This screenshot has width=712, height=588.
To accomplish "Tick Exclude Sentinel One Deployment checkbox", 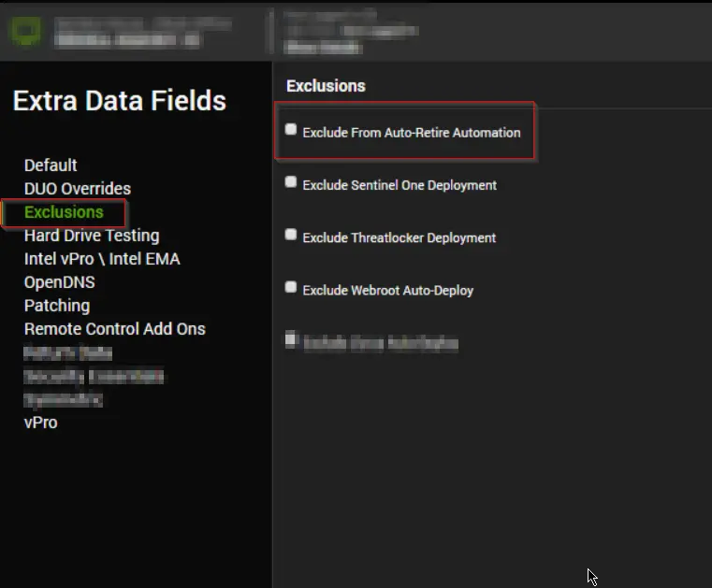I will point(291,182).
